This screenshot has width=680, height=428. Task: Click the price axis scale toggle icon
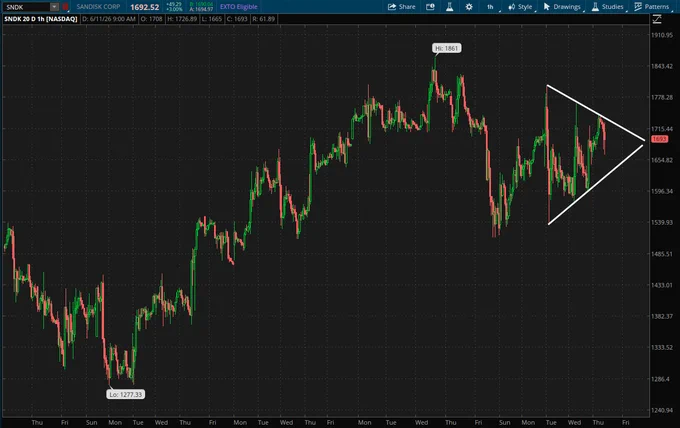point(657,19)
